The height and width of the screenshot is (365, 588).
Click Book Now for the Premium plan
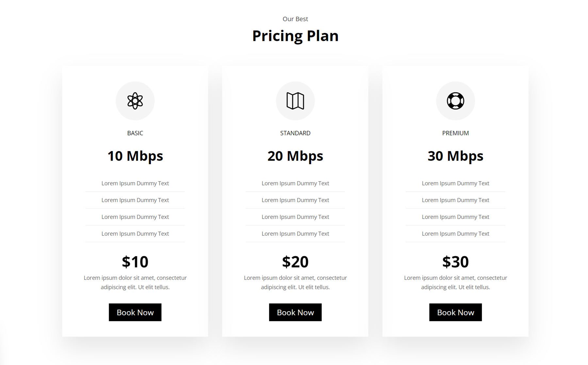[455, 312]
